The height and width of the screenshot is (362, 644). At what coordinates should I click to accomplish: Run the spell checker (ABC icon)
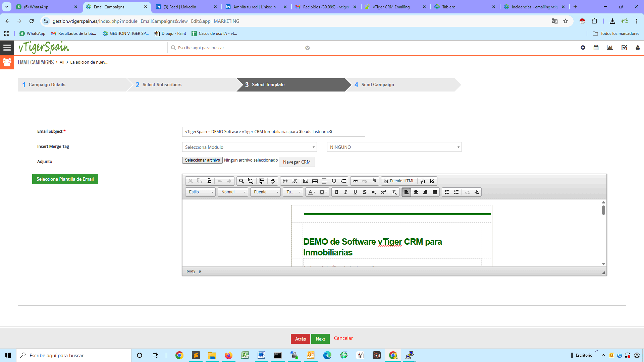click(273, 181)
